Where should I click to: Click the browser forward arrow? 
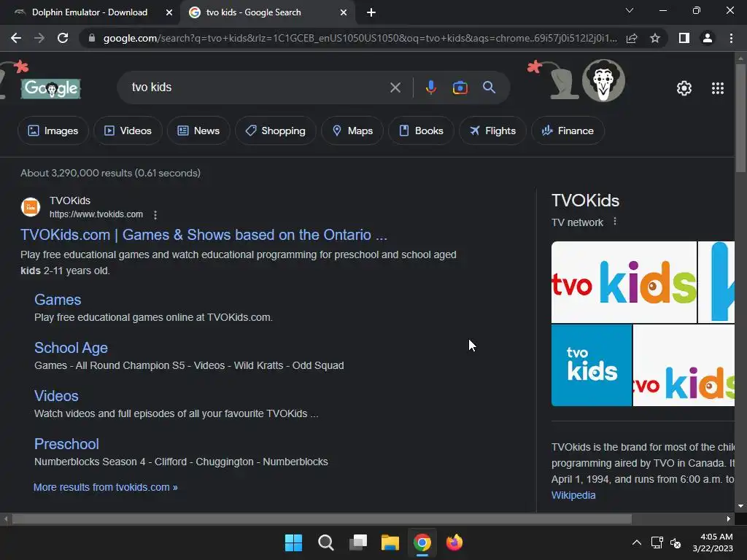tap(39, 38)
